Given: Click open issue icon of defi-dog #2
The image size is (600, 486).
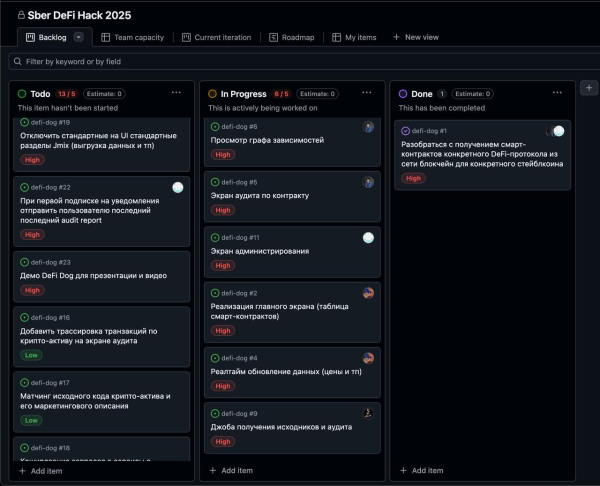Looking at the screenshot, I should click(x=215, y=293).
